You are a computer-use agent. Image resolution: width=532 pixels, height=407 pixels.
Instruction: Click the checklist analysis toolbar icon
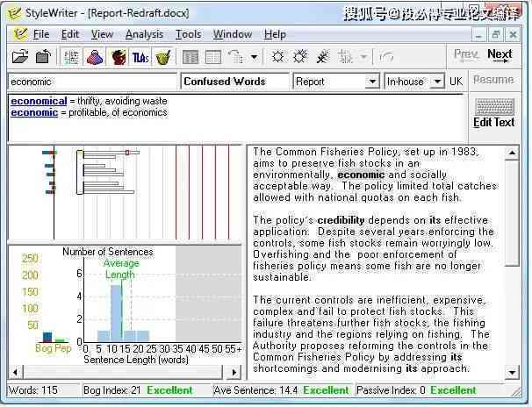click(71, 57)
